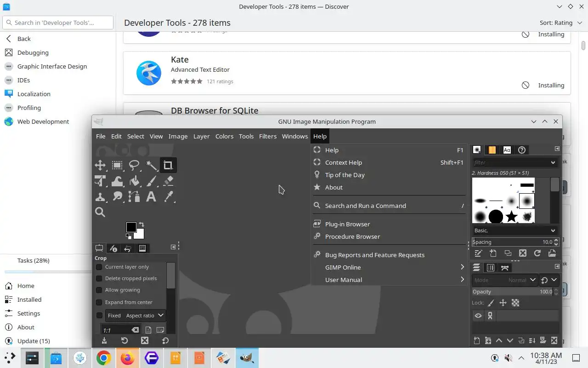
Task: Switch to the Channels tab
Action: pos(491,268)
